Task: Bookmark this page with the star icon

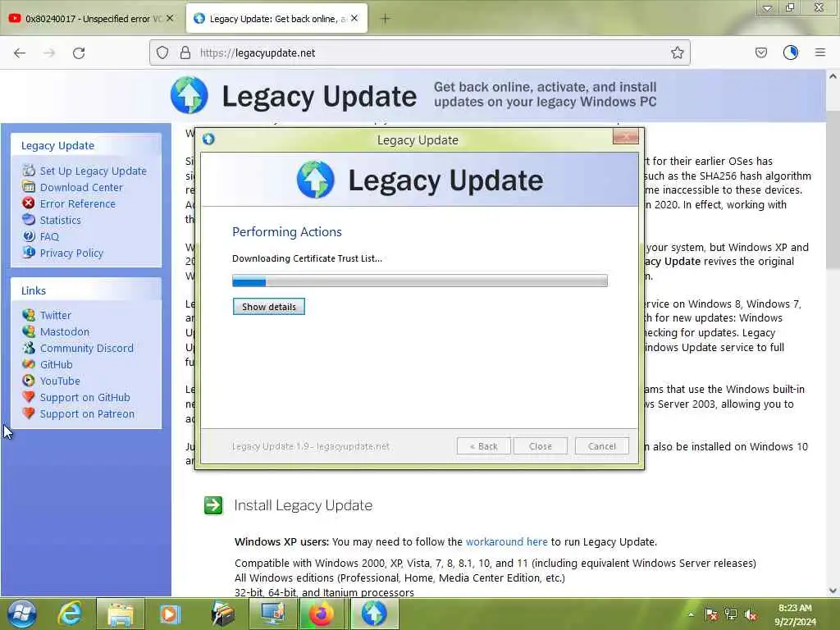Action: [677, 52]
